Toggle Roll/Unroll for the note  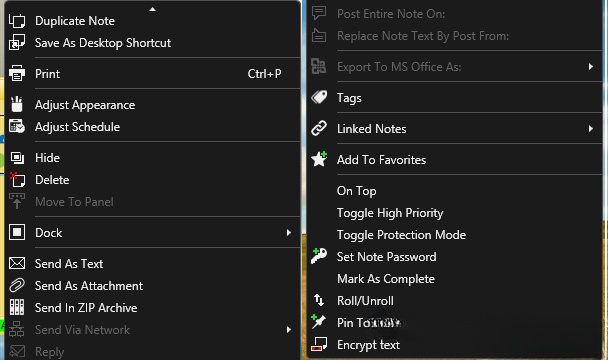tap(454, 301)
